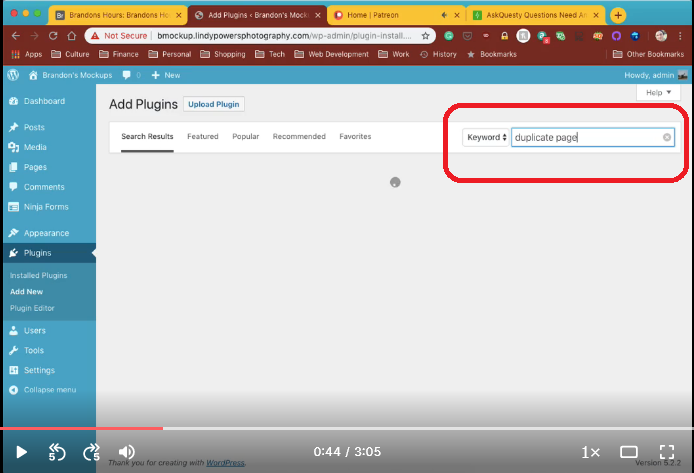This screenshot has width=694, height=473.
Task: Bookmark page with the star icon
Action: (425, 36)
